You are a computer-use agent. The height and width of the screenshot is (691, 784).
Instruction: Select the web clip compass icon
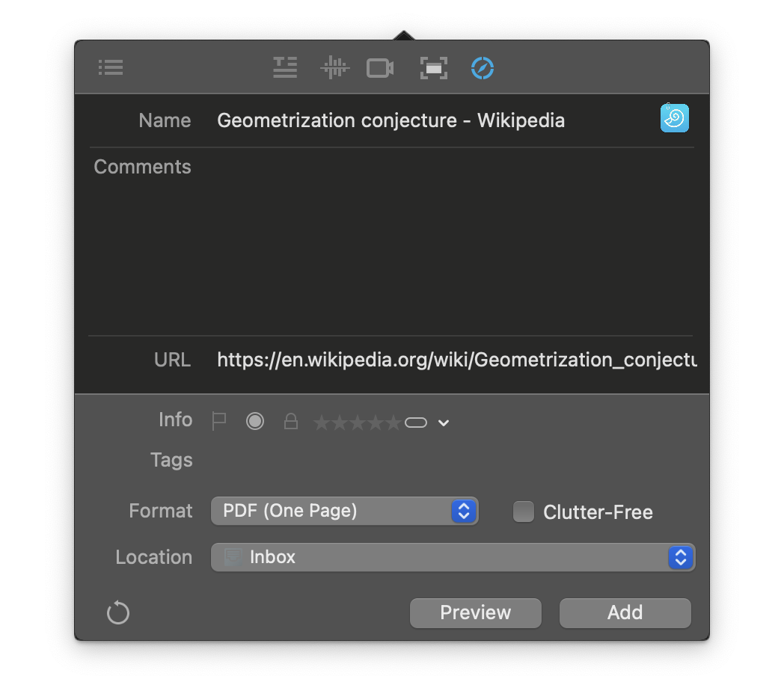[483, 68]
